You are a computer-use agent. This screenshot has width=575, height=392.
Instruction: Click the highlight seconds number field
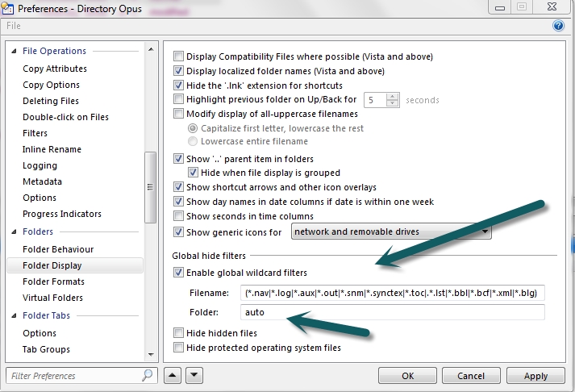(x=376, y=100)
